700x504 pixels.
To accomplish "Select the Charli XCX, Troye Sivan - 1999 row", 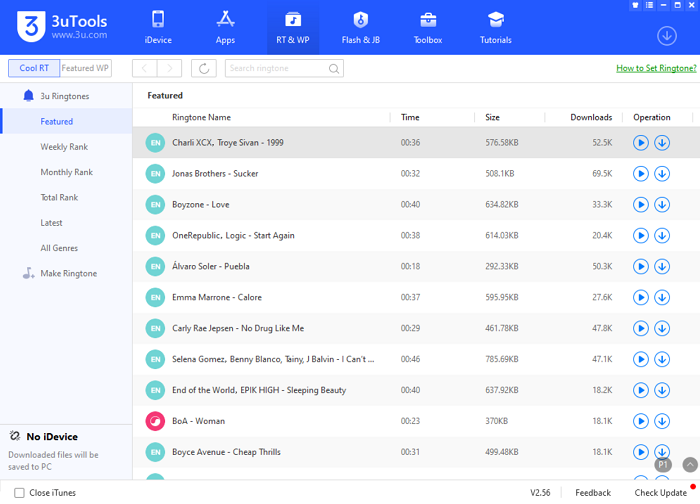I will (416, 142).
